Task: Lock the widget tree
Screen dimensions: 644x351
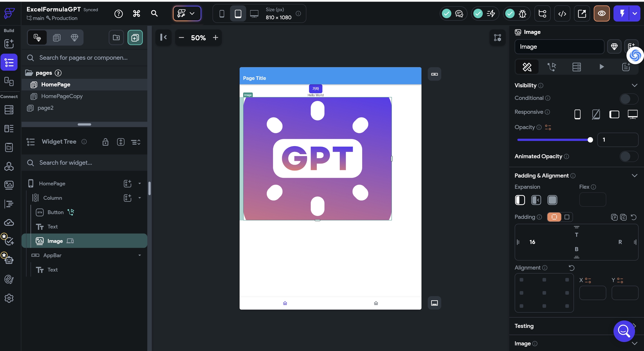Action: click(x=105, y=142)
